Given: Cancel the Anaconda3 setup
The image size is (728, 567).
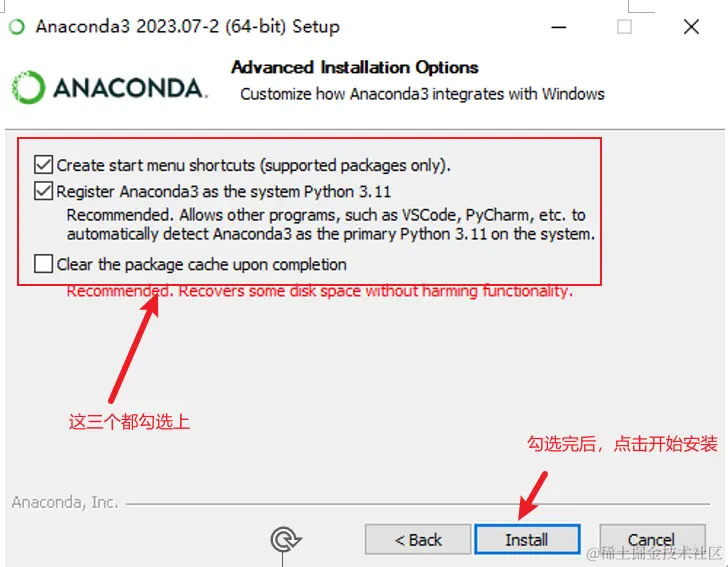Looking at the screenshot, I should click(652, 540).
